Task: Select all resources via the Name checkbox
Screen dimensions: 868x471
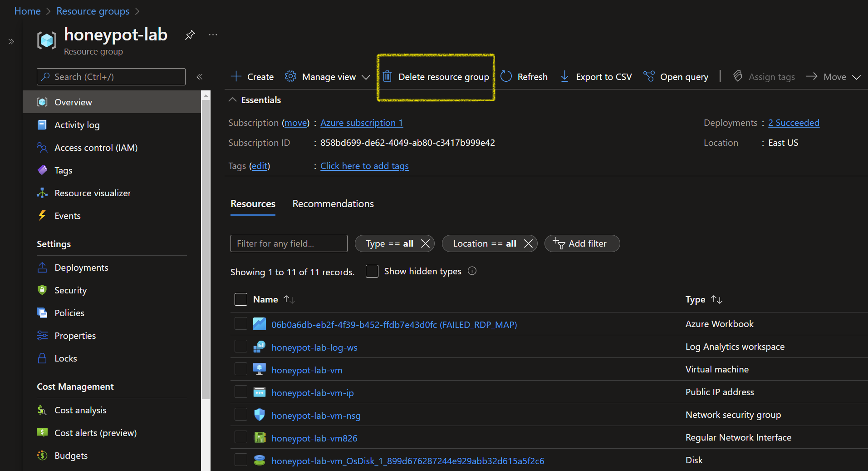Action: tap(240, 299)
